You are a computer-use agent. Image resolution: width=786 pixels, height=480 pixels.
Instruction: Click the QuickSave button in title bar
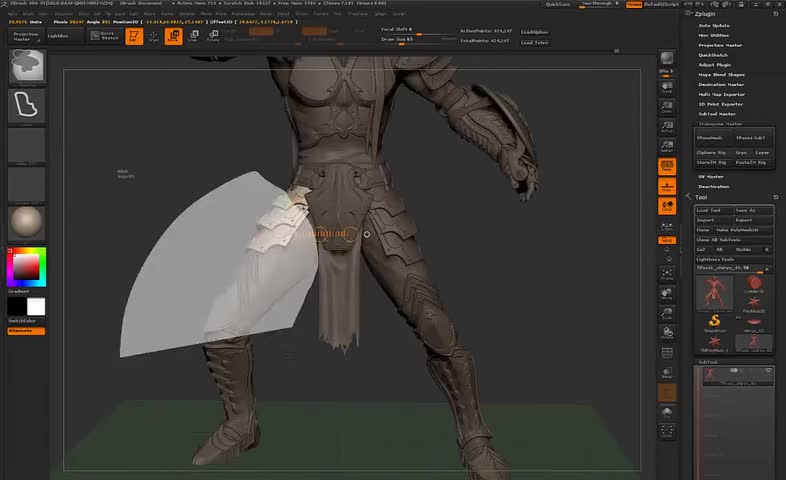pos(557,4)
